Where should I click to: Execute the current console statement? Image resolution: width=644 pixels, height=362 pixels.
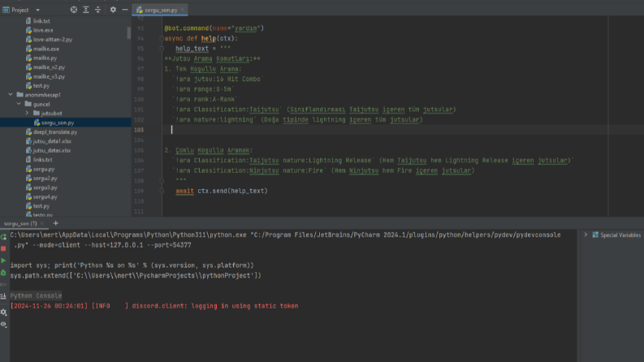pos(4,261)
